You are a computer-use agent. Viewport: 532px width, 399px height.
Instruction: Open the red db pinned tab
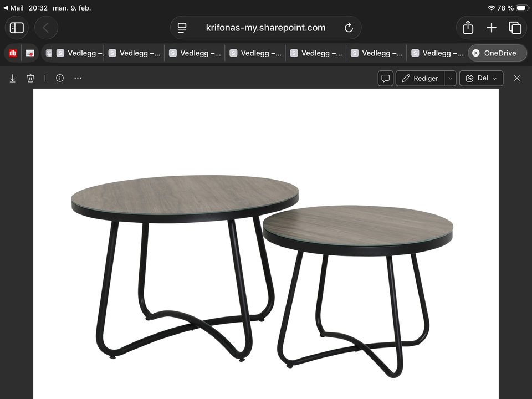(13, 53)
